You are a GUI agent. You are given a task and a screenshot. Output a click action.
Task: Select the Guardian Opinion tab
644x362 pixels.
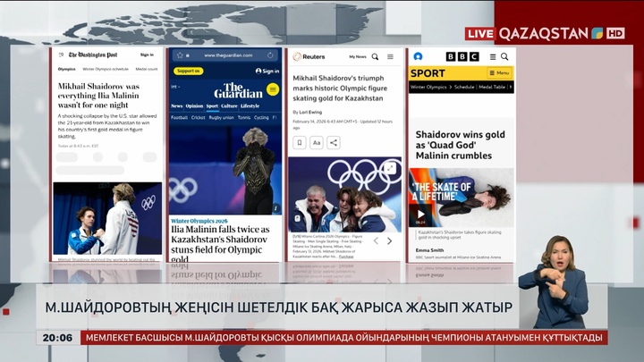click(x=194, y=105)
